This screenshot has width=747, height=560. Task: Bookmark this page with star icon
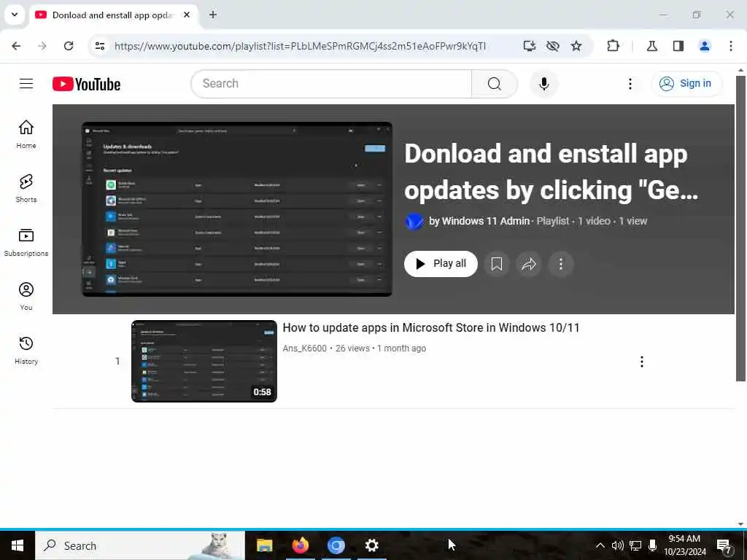coord(576,46)
